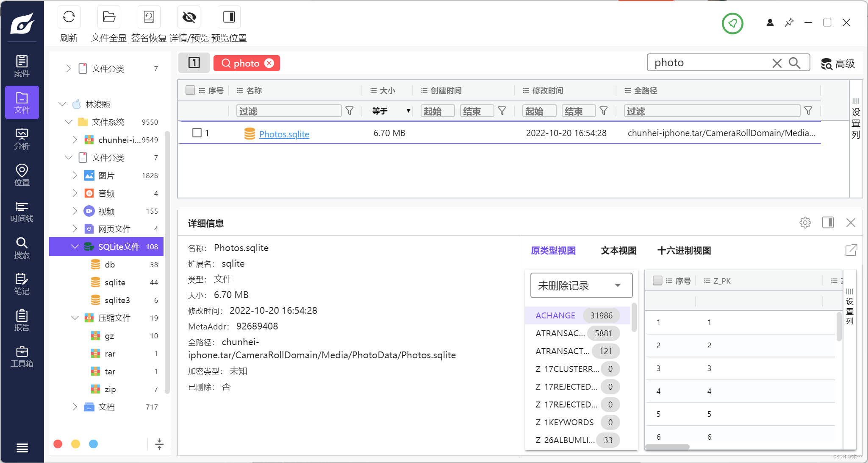Open preview in external window icon

pos(851,250)
